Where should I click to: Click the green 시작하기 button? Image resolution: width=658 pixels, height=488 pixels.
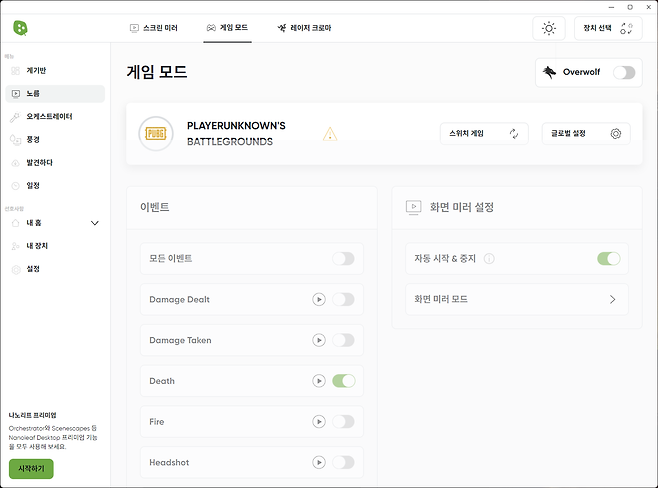point(31,468)
